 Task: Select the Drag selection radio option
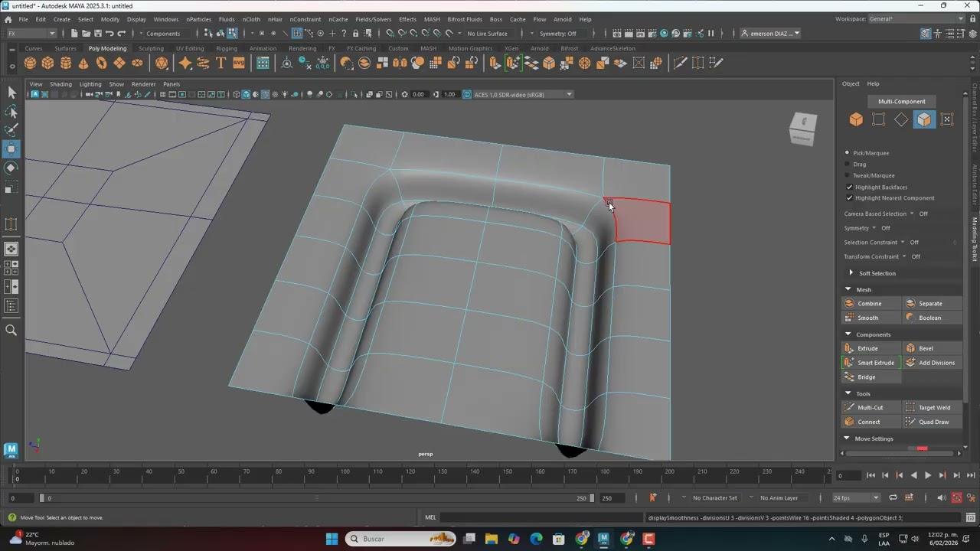[x=847, y=164]
